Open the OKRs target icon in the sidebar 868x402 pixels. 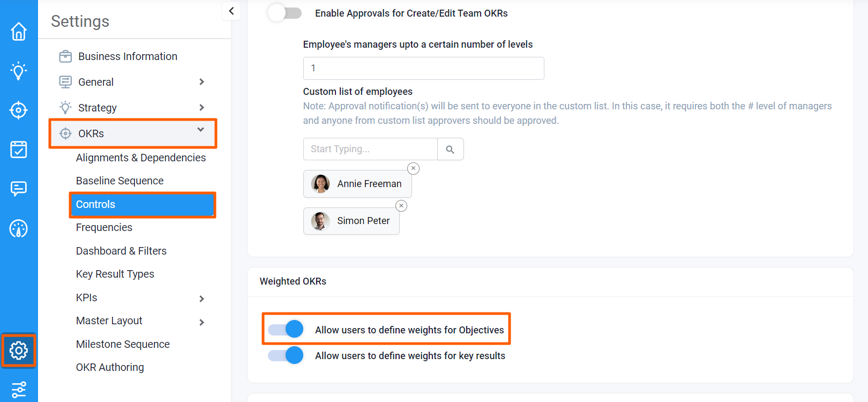(19, 110)
